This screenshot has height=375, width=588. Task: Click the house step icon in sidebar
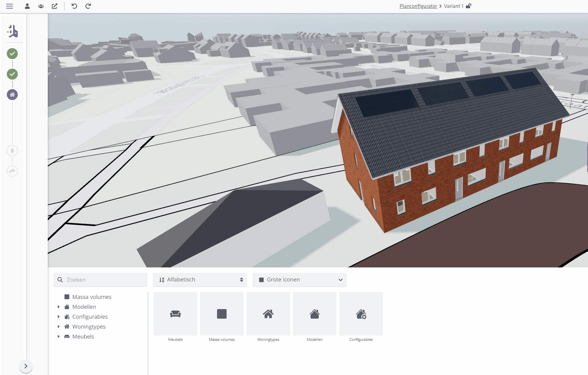12,95
